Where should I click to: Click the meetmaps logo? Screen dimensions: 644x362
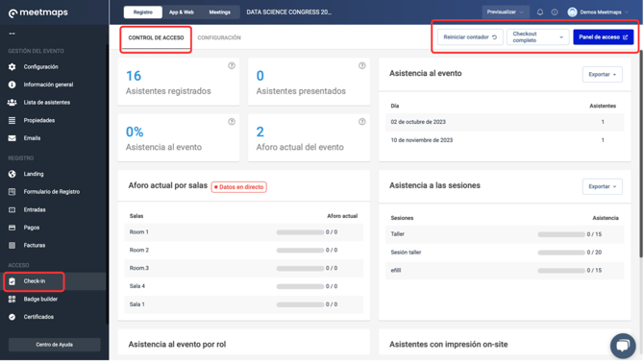(38, 12)
